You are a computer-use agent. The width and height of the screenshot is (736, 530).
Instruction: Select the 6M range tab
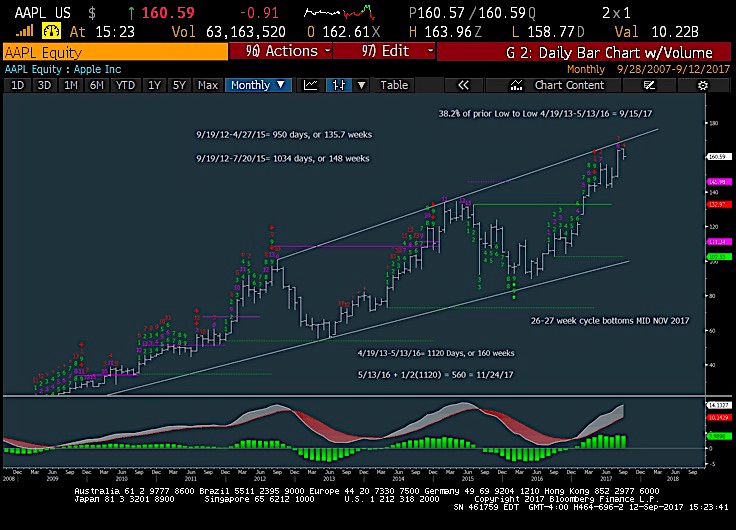[97, 85]
